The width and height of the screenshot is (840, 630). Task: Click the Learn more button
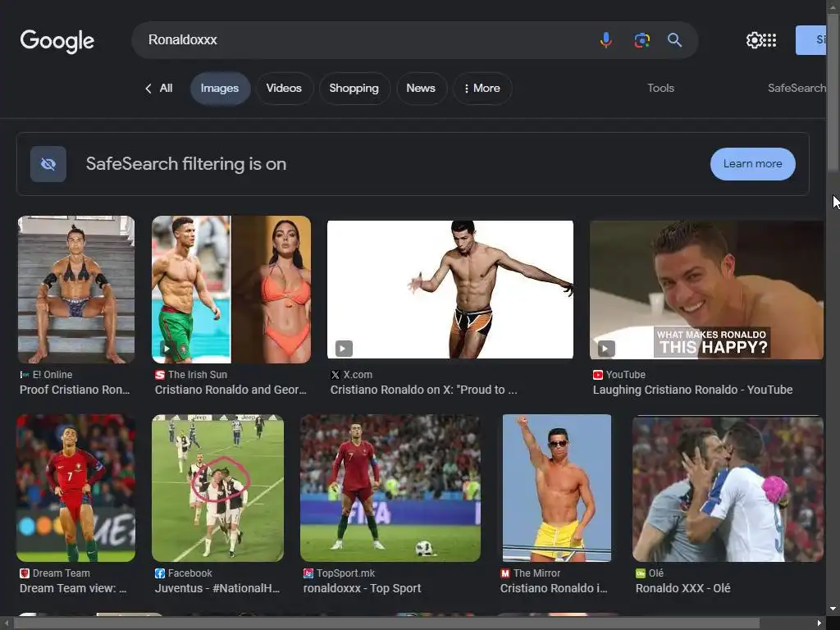(753, 164)
